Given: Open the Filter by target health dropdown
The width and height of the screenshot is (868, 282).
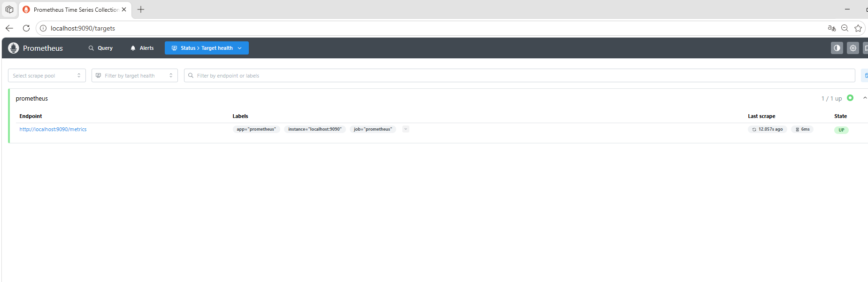Looking at the screenshot, I should 135,76.
